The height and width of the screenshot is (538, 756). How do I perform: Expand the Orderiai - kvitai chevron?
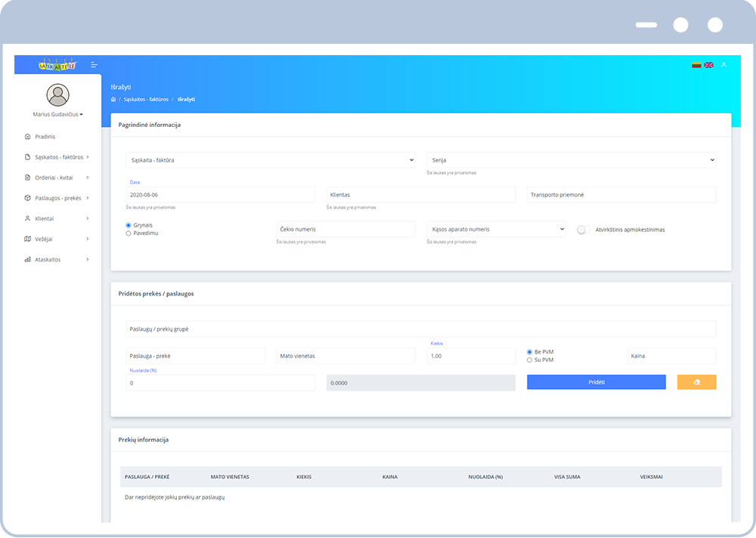click(x=87, y=178)
